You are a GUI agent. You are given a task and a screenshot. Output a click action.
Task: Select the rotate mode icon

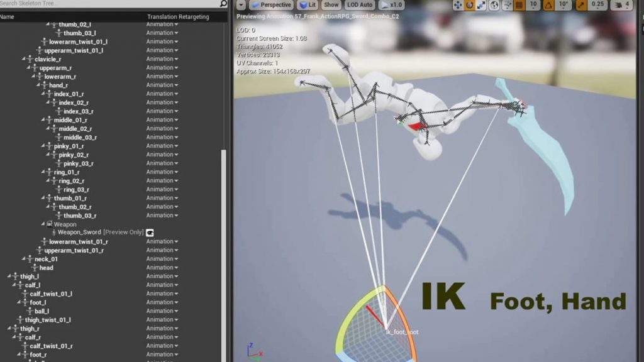click(469, 5)
